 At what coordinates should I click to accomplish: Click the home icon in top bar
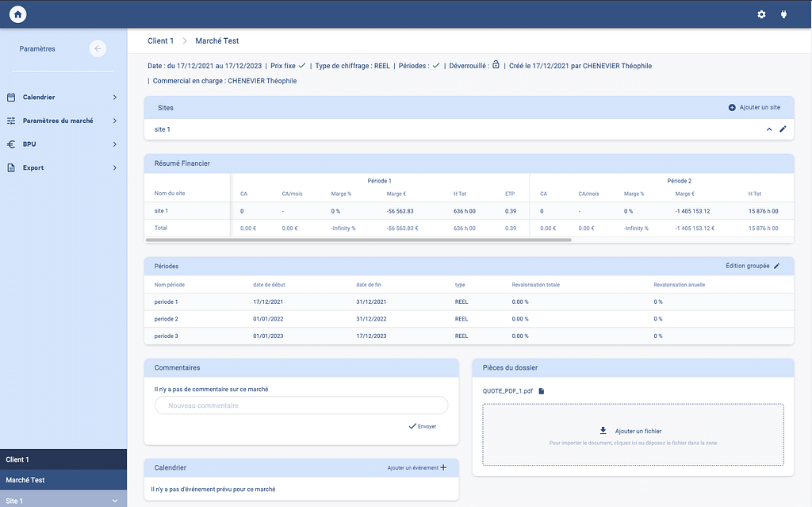18,14
